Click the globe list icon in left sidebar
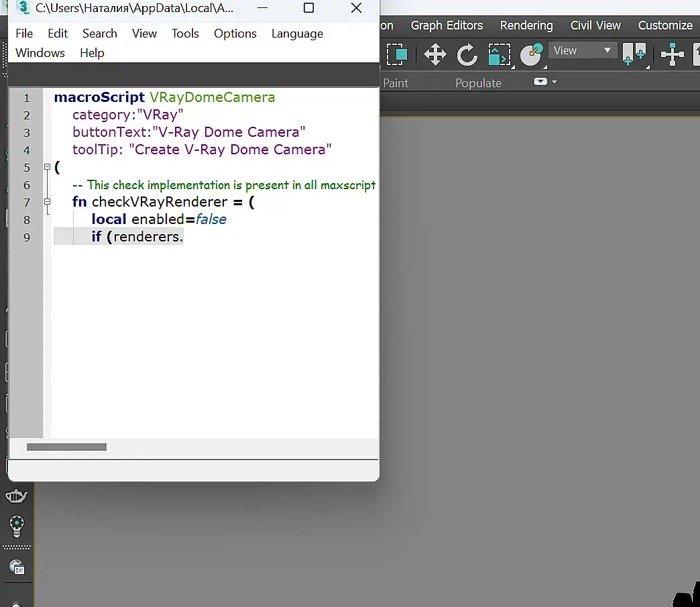 tap(17, 567)
